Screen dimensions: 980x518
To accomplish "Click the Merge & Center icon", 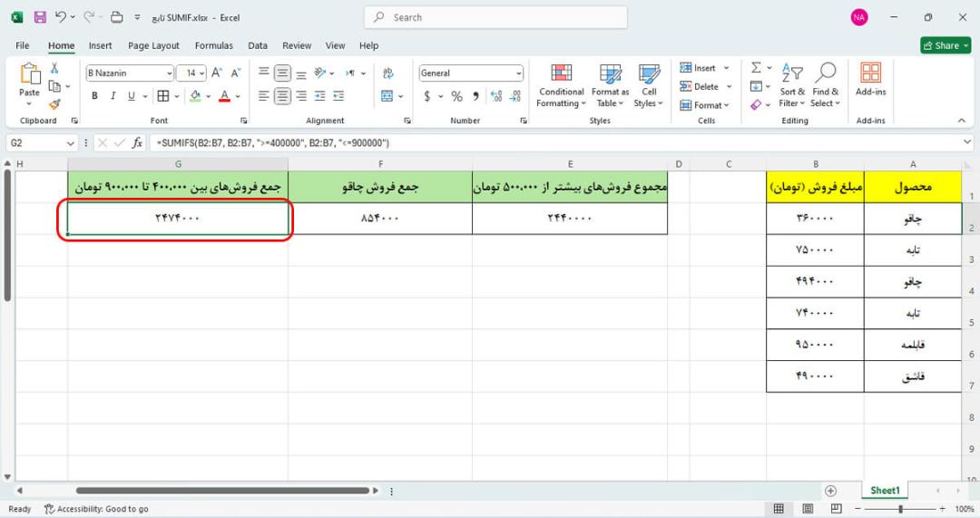I will click(x=387, y=95).
